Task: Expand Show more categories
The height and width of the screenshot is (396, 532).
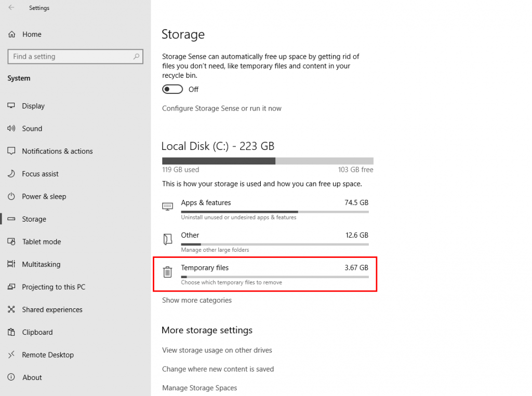Action: point(197,301)
